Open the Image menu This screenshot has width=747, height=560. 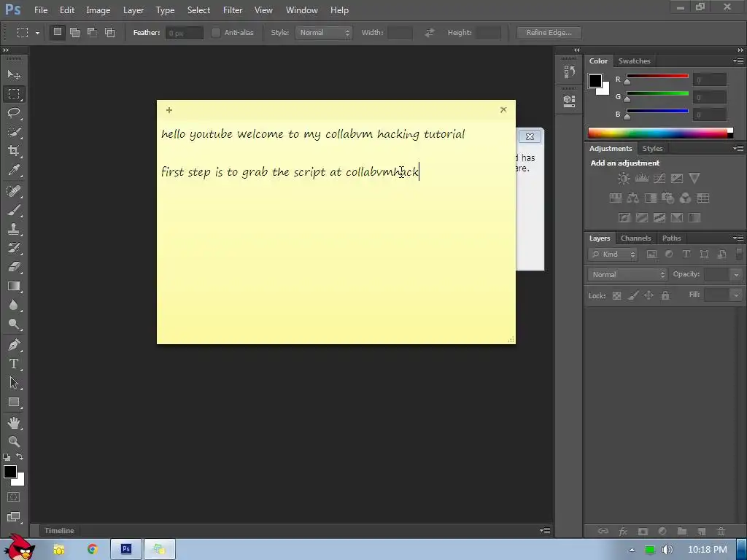[x=98, y=10]
